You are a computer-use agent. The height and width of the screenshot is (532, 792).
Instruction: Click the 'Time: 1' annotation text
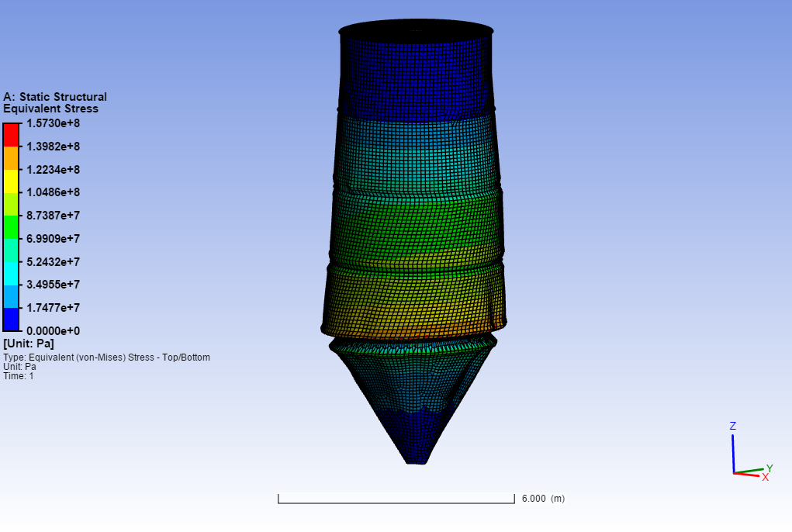(19, 376)
